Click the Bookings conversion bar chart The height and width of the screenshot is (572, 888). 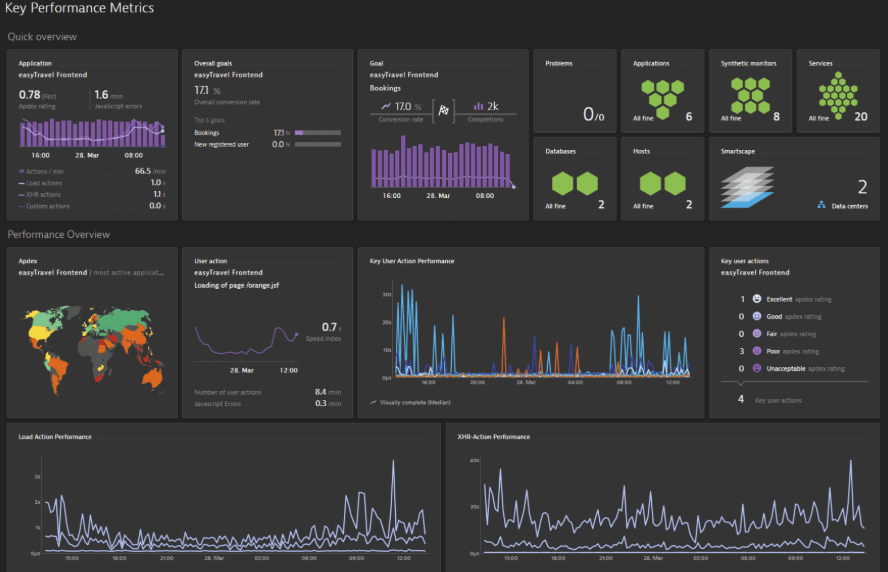(443, 162)
